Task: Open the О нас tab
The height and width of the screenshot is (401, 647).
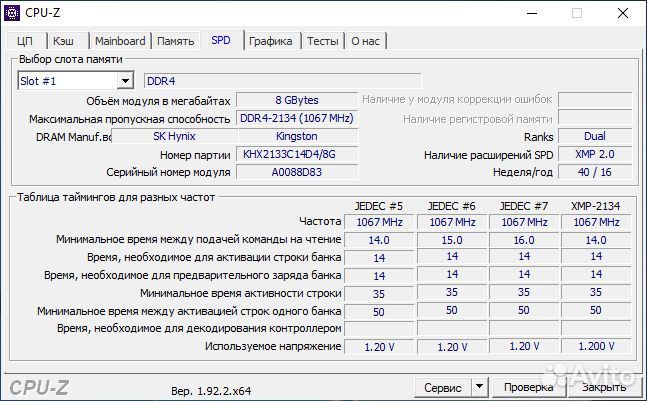Action: pyautogui.click(x=366, y=41)
